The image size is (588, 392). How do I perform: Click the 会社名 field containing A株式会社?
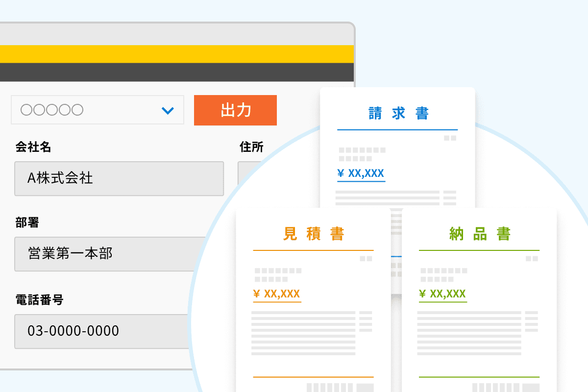pyautogui.click(x=119, y=178)
